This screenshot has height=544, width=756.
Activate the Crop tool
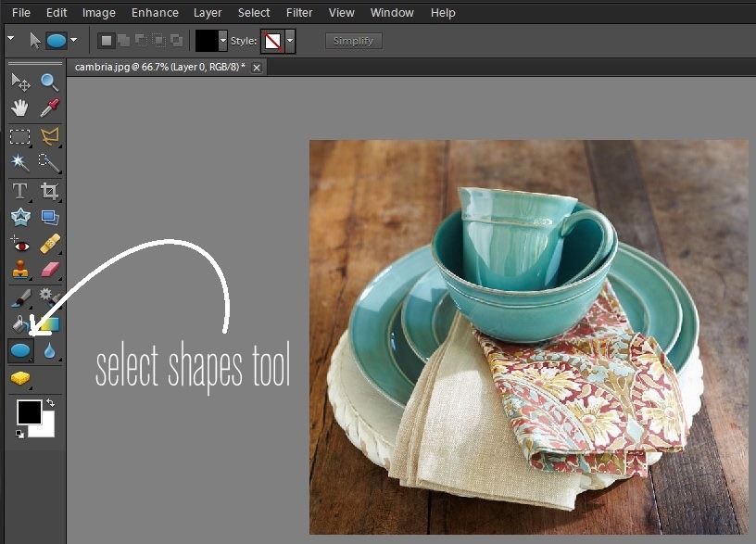pyautogui.click(x=49, y=191)
